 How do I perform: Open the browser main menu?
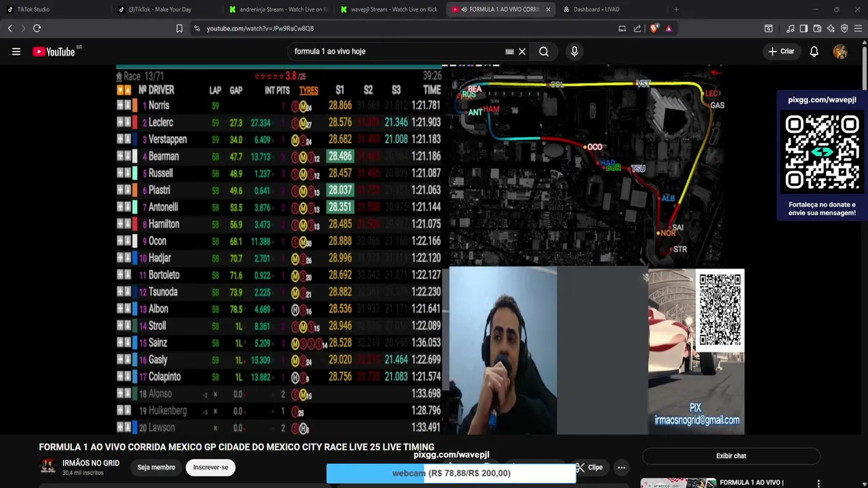[858, 28]
